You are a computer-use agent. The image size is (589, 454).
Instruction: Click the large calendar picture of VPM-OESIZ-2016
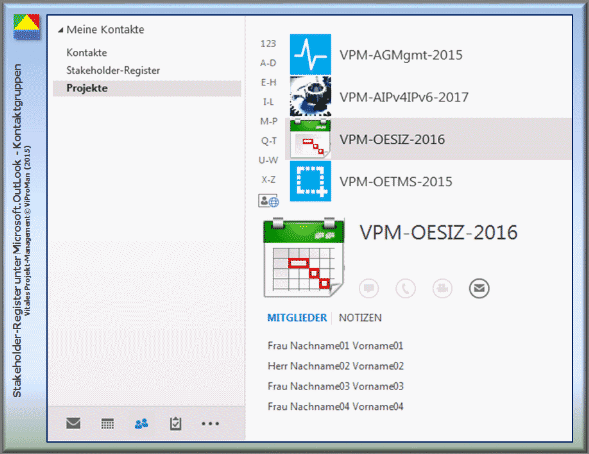(x=304, y=257)
